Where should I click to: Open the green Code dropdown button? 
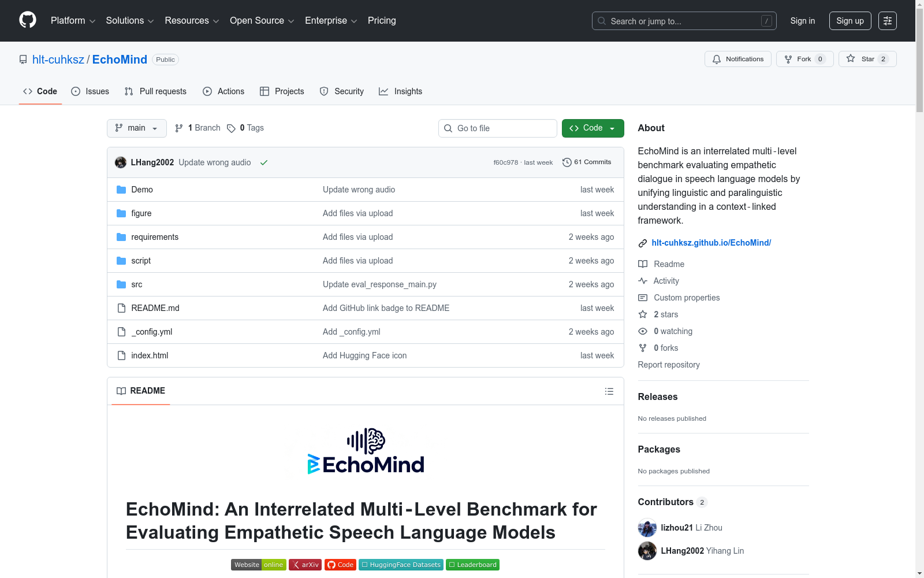(x=593, y=128)
